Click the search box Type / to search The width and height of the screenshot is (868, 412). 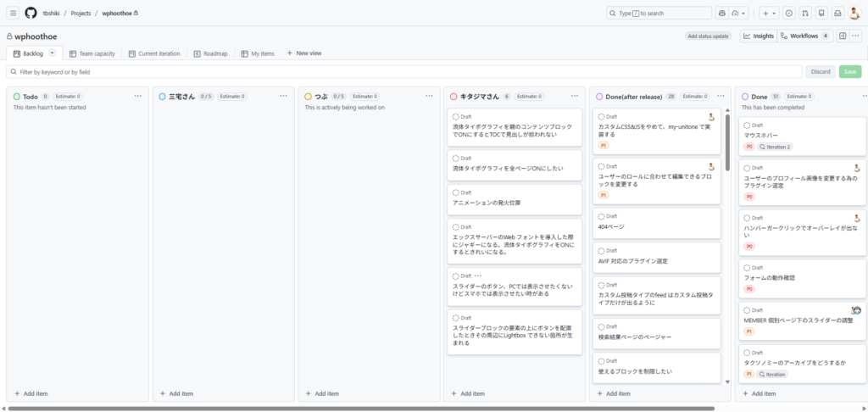click(x=659, y=13)
